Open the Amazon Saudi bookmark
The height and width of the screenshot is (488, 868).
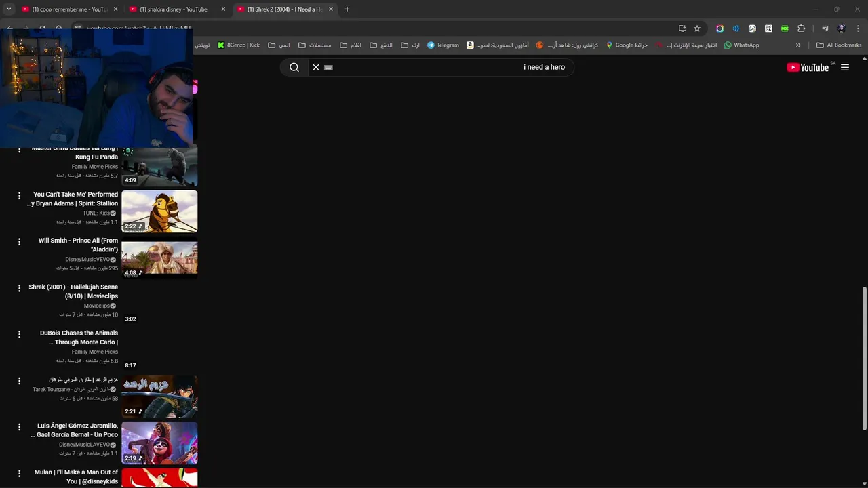tap(498, 45)
